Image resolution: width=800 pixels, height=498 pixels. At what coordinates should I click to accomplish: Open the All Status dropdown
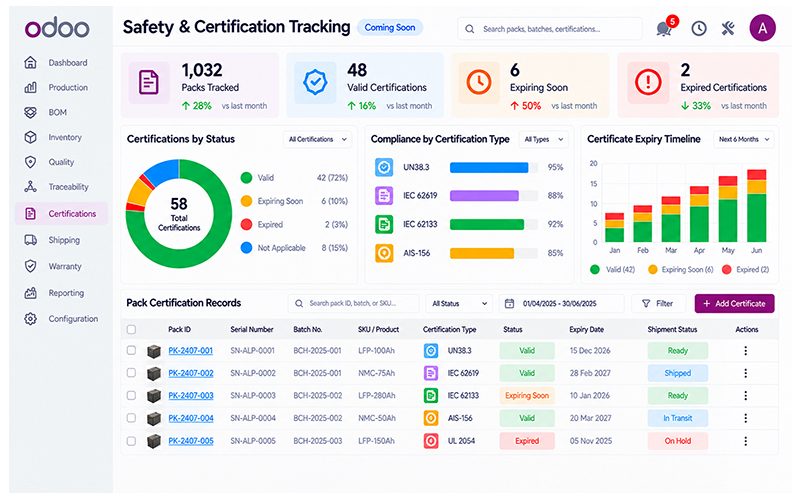(459, 304)
